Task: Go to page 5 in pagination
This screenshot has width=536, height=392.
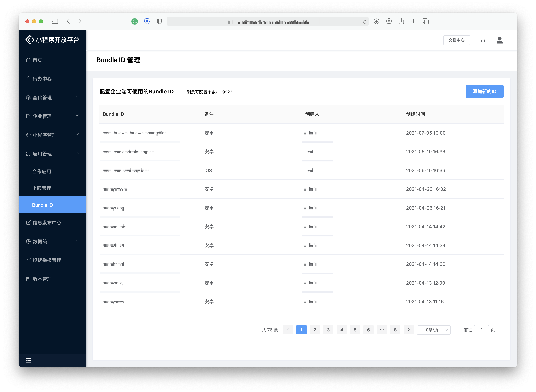Action: (x=355, y=330)
